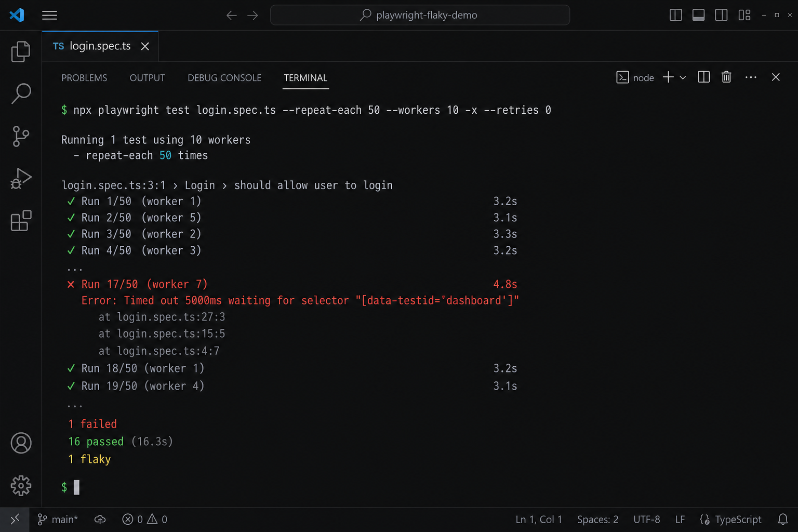Open the notifications bell icon
798x532 pixels.
(783, 520)
